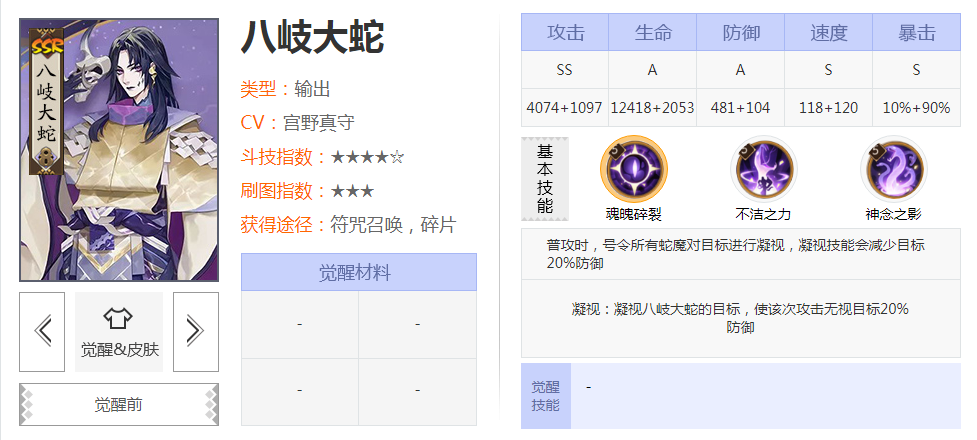Click the crit value 10%+90%
This screenshot has height=440, width=977.
tap(917, 108)
